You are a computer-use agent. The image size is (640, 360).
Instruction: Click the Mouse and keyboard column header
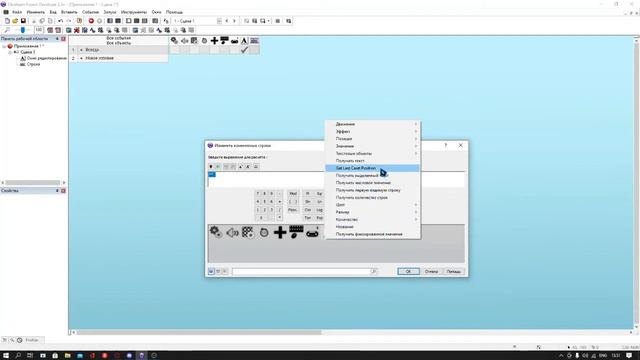point(224,40)
